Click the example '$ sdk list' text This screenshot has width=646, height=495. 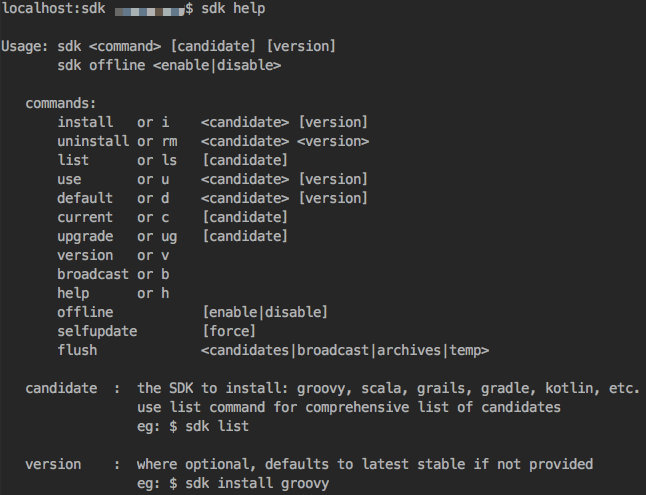tap(209, 426)
